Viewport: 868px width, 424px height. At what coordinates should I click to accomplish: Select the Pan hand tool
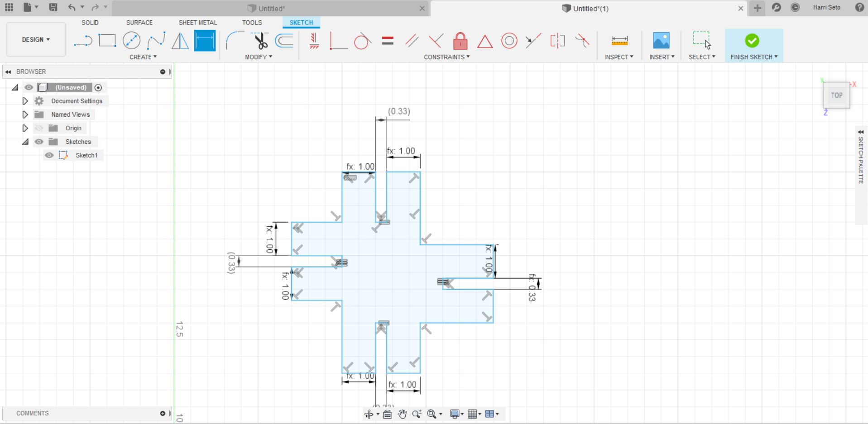coord(402,414)
